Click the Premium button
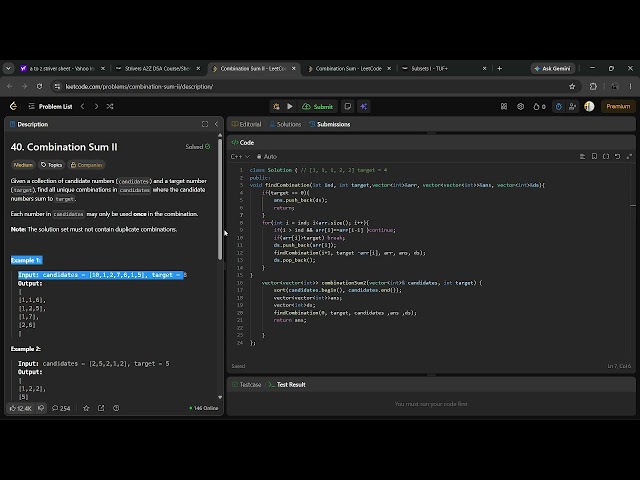The image size is (640, 480). pyautogui.click(x=618, y=107)
